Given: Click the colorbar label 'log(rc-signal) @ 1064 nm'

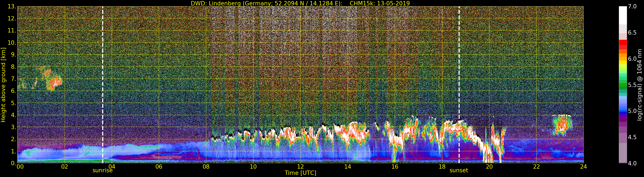Looking at the screenshot, I should 639,85.
